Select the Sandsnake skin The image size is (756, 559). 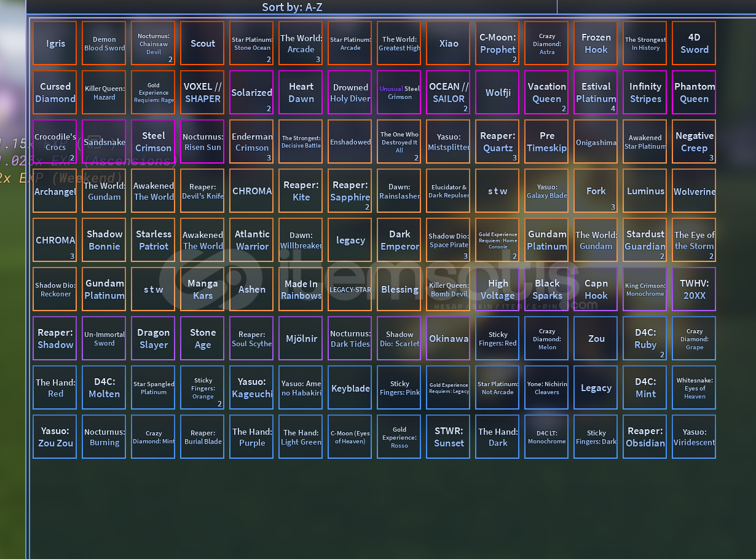[104, 142]
